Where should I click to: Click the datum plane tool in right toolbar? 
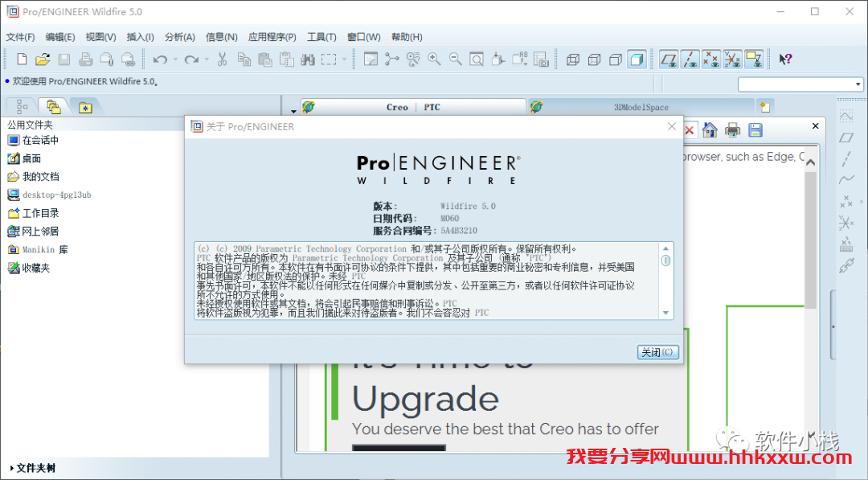point(846,137)
